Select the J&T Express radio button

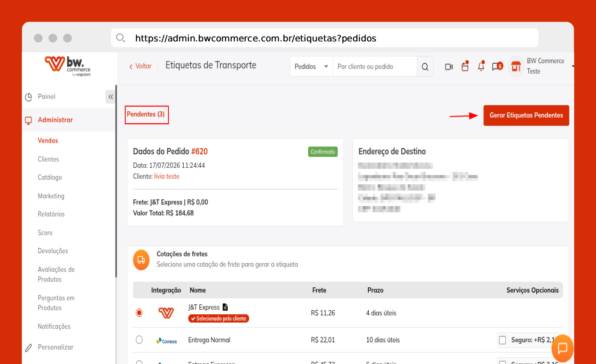tap(139, 313)
